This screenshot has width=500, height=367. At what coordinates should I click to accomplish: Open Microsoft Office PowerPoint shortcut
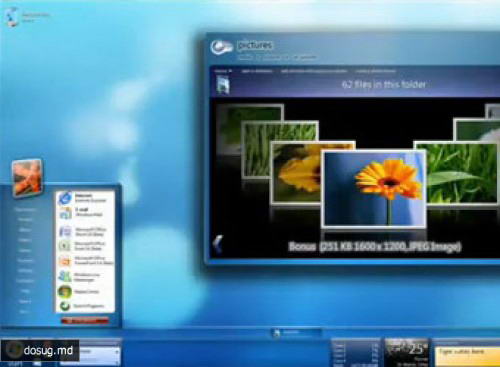[86, 261]
